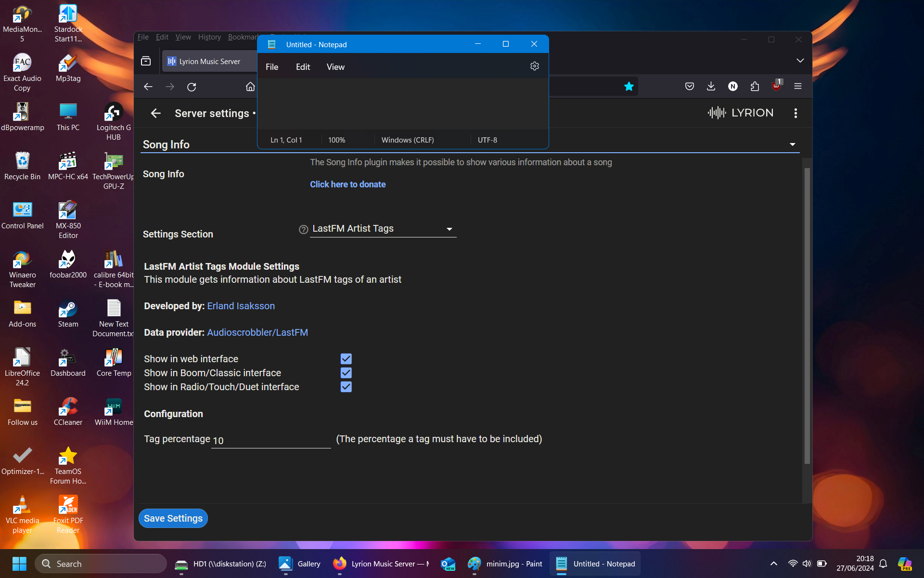924x578 pixels.
Task: Click Windows (CRLF) in Notepad status bar
Action: [x=408, y=140]
